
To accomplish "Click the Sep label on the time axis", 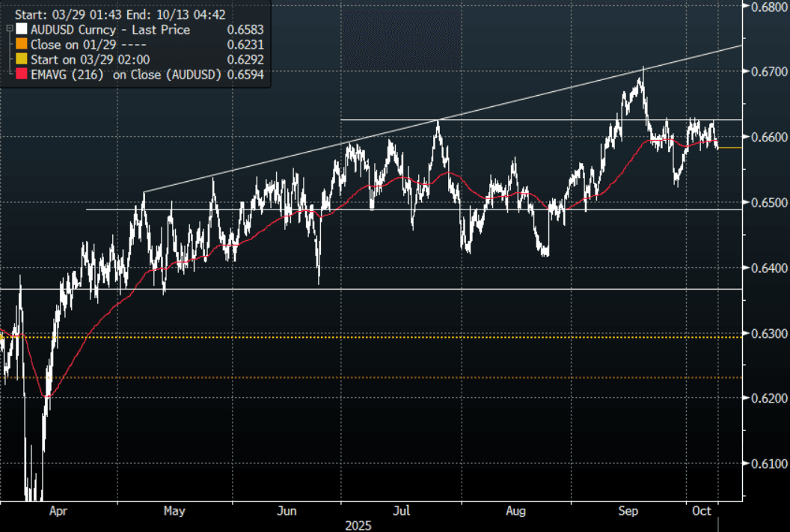I will coord(629,512).
